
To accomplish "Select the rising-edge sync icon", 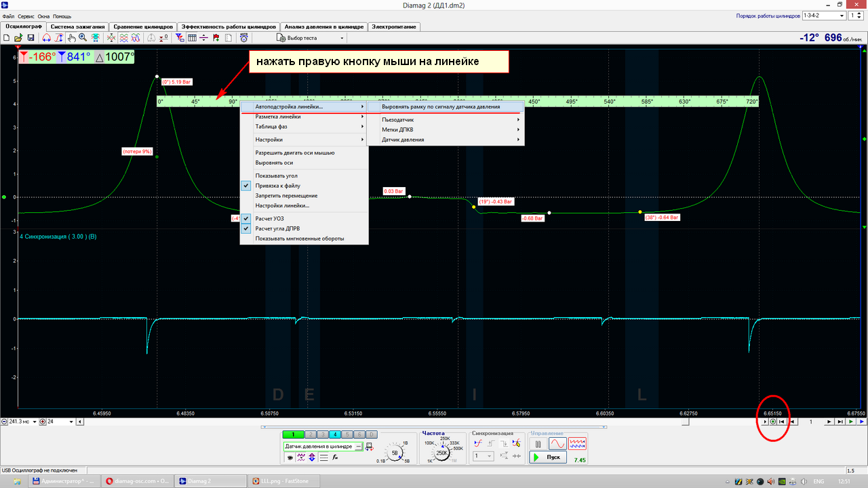I will click(x=490, y=443).
